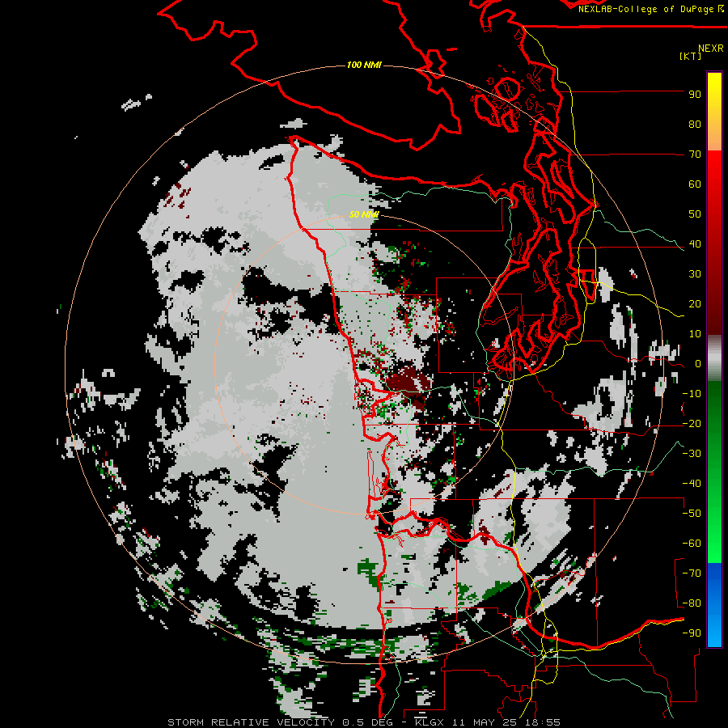Click the KT units label above legend
This screenshot has height=728, width=728.
[x=691, y=56]
